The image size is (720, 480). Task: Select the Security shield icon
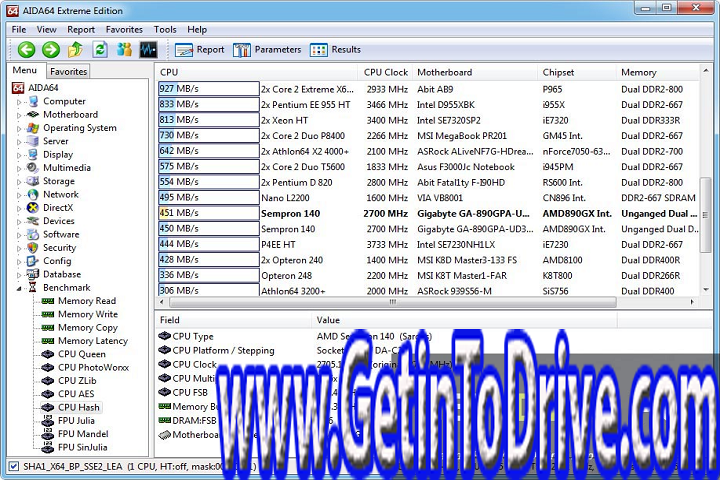click(x=33, y=248)
